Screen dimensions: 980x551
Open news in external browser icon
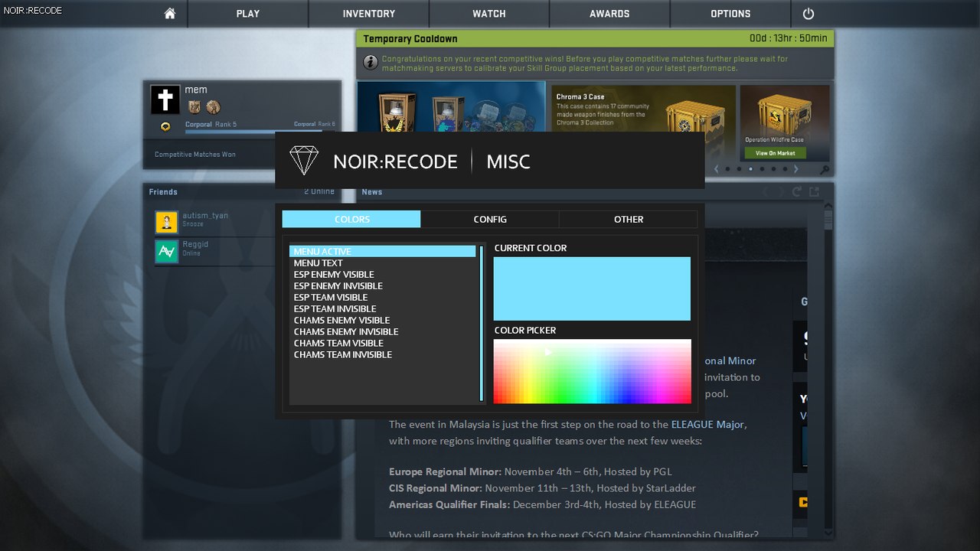[x=815, y=192]
